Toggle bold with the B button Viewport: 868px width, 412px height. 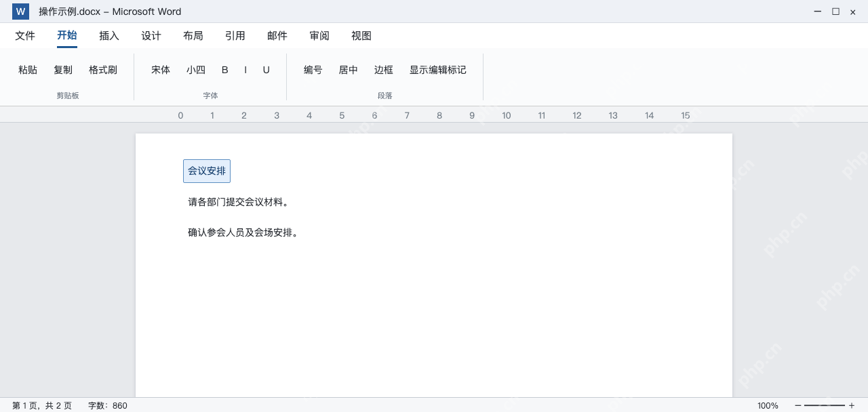(x=225, y=70)
